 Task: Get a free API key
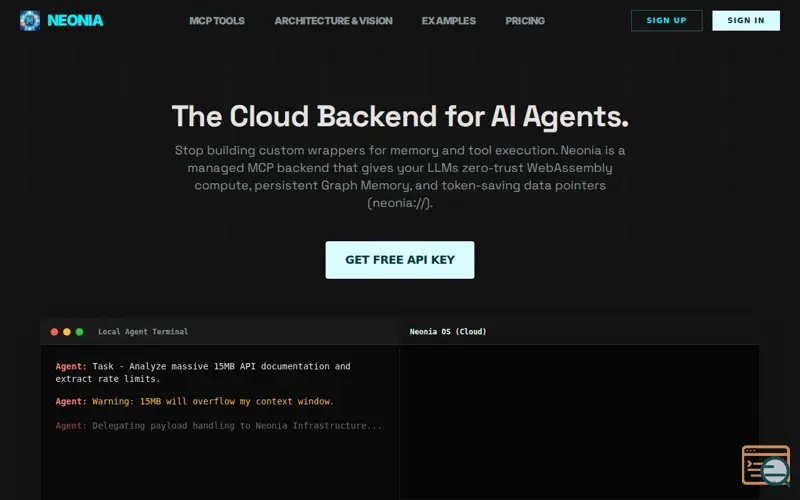(399, 260)
